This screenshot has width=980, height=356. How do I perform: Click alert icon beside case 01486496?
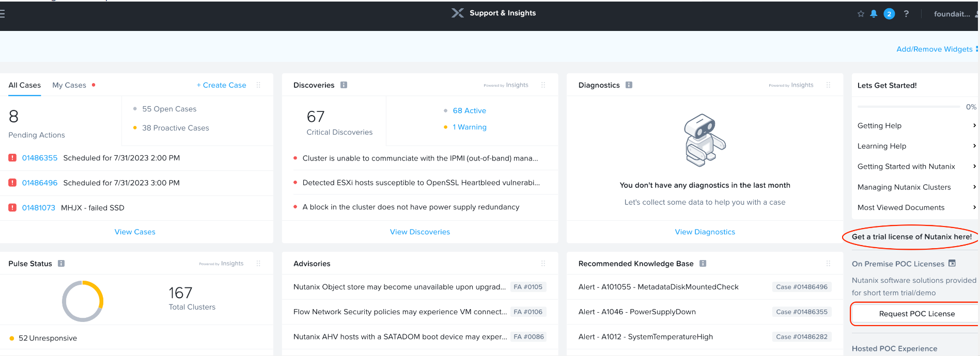[x=12, y=183]
